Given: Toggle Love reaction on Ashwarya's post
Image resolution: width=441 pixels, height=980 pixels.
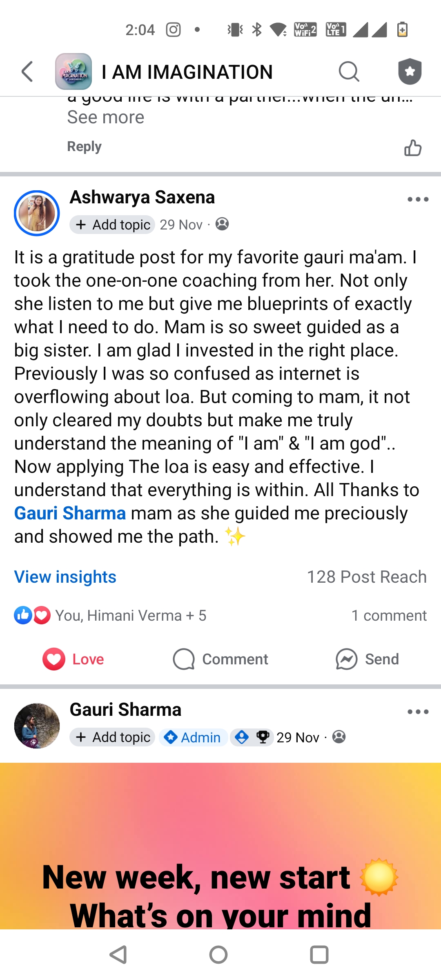Looking at the screenshot, I should coord(73,659).
